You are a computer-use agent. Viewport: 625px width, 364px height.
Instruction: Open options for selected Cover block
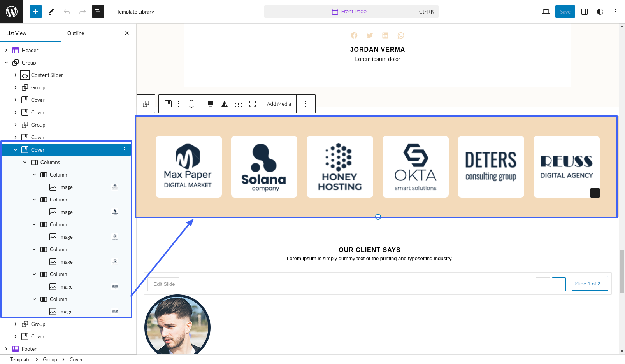click(125, 150)
